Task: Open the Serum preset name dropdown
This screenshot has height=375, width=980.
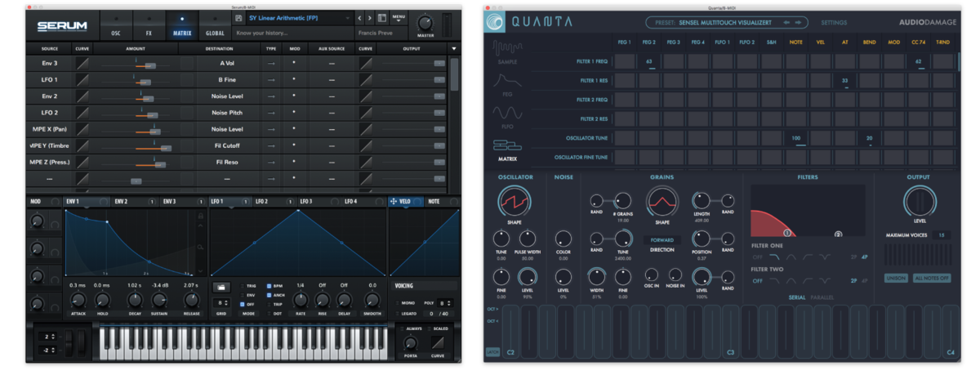Action: coord(299,18)
